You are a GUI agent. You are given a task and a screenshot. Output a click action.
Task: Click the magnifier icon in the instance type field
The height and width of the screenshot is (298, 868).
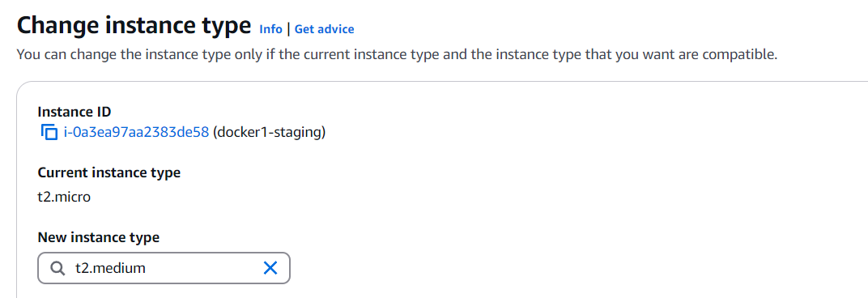[x=58, y=269]
